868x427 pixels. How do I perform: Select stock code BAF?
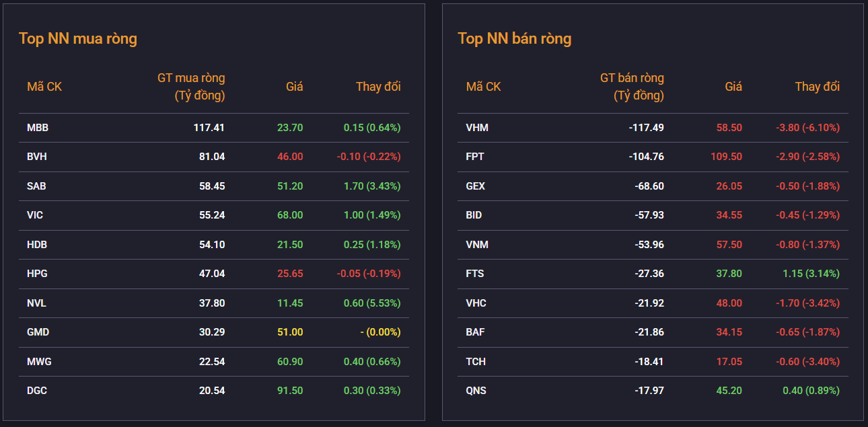click(475, 332)
